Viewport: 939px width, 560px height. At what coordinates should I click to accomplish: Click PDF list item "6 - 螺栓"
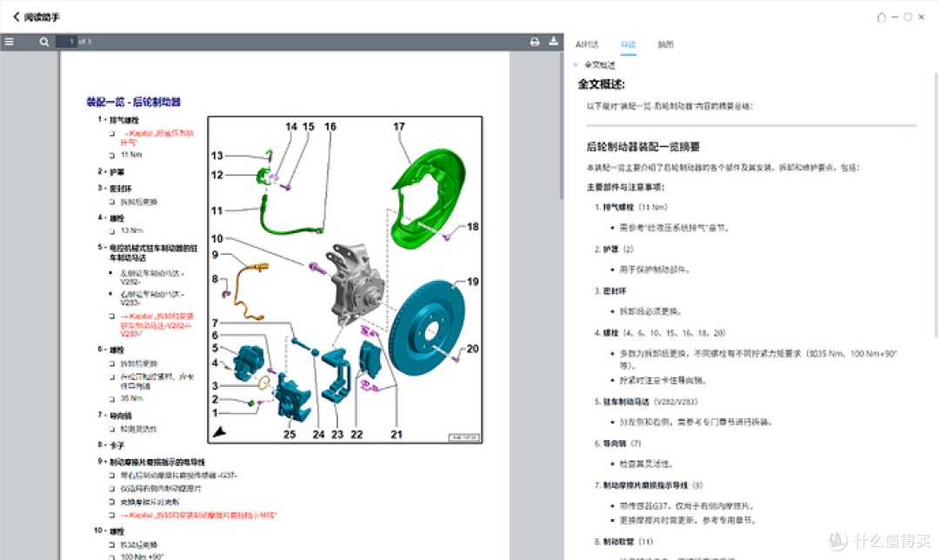[111, 350]
